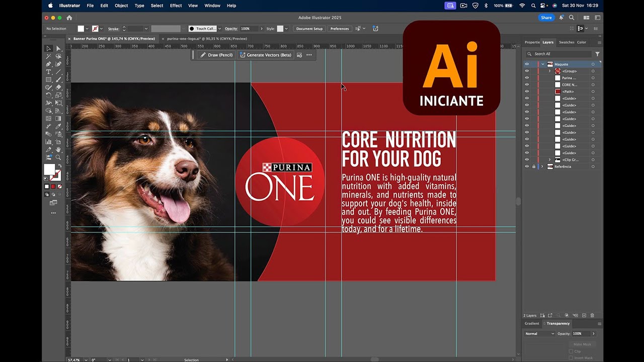Swap fill and stroke arrows icon

(x=59, y=166)
